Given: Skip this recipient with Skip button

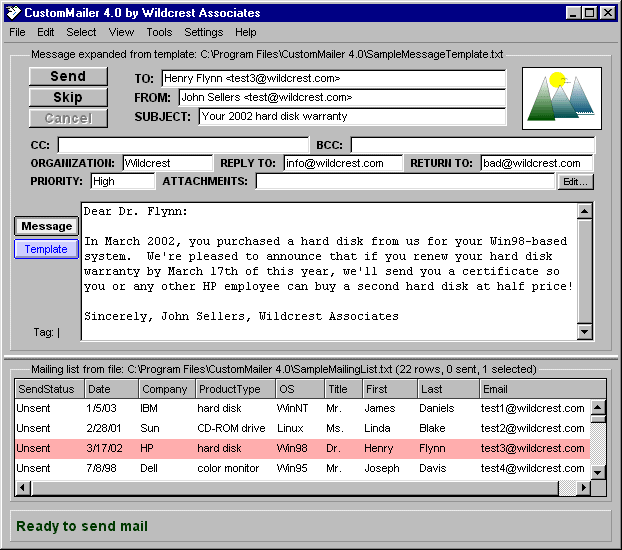Looking at the screenshot, I should [68, 97].
